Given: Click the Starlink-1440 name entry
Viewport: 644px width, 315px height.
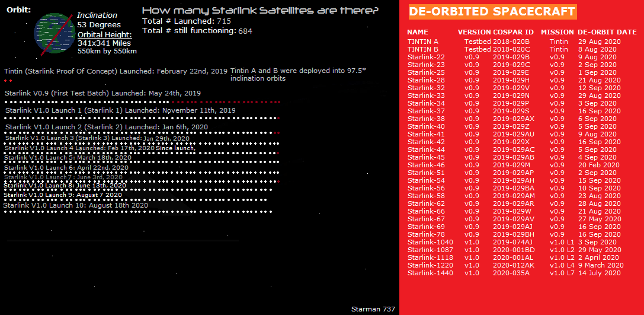Looking at the screenshot, I should [x=431, y=273].
